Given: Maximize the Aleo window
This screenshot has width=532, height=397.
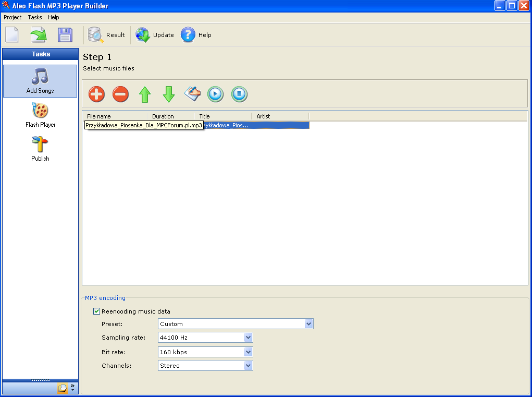Looking at the screenshot, I should pos(512,6).
